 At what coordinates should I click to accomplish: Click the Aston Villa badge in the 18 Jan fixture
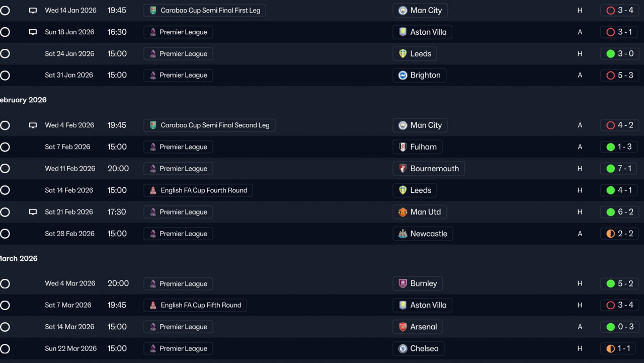pyautogui.click(x=403, y=32)
